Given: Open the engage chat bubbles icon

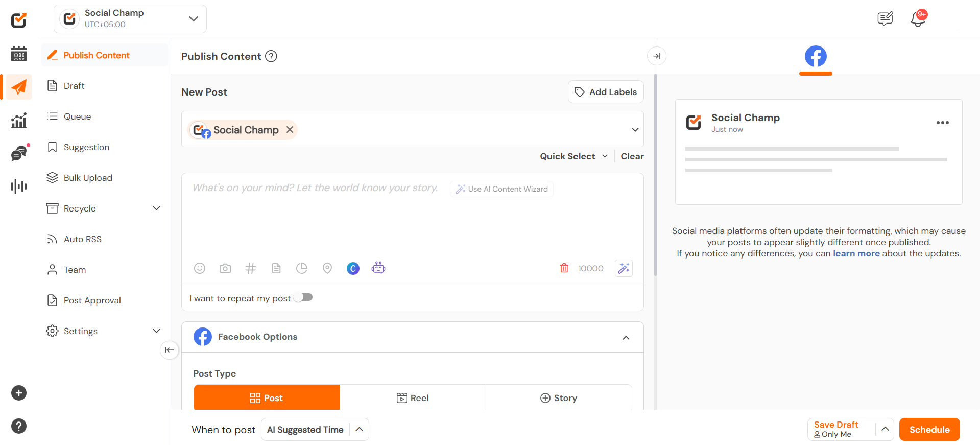Looking at the screenshot, I should click(x=19, y=153).
